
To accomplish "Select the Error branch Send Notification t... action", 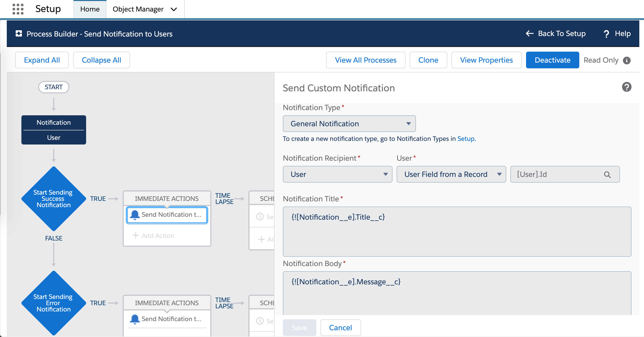I will 167,319.
